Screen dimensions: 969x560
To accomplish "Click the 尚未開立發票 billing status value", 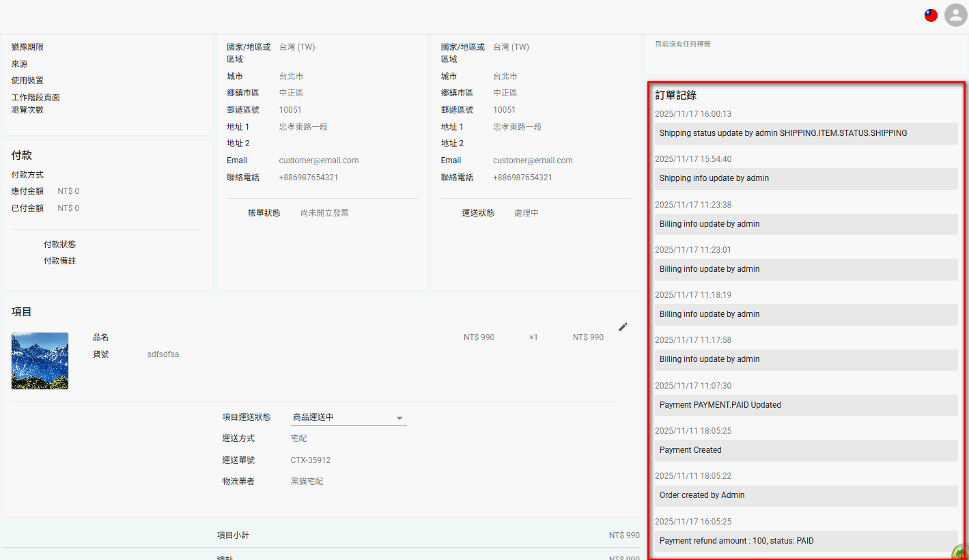I will tap(324, 213).
